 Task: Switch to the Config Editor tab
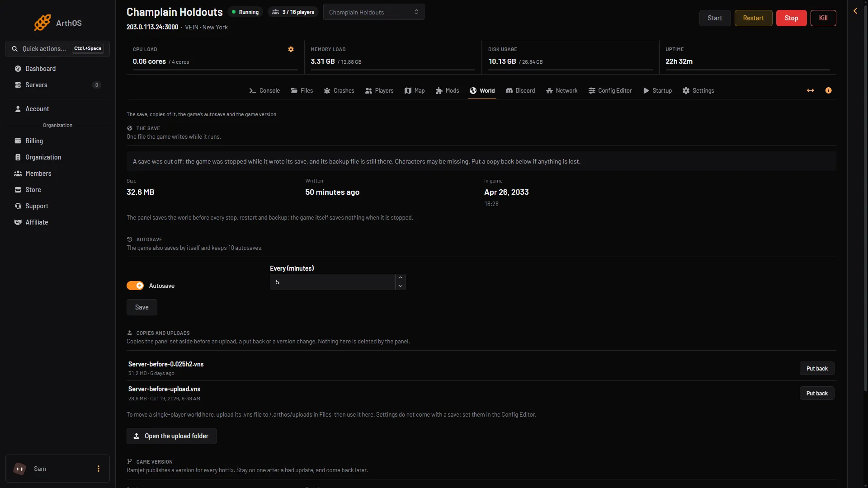(x=610, y=90)
